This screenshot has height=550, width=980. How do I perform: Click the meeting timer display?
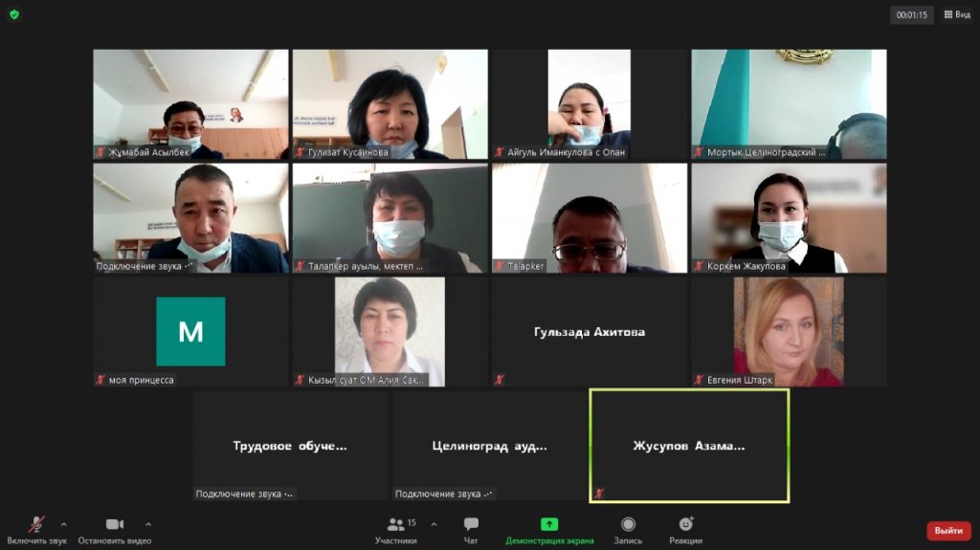click(x=912, y=14)
